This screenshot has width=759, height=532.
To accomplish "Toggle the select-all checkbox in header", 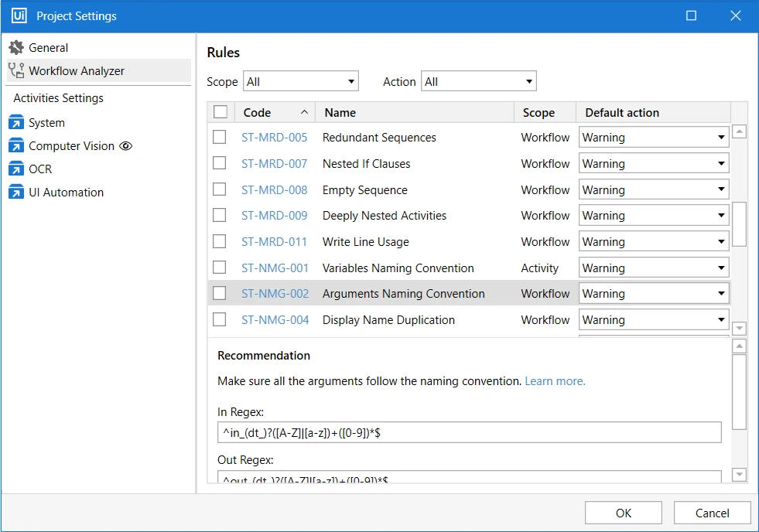I will 221,112.
